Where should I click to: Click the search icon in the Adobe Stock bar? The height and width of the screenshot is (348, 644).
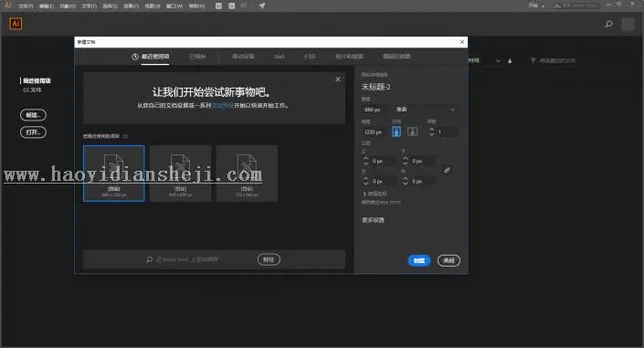[x=150, y=259]
